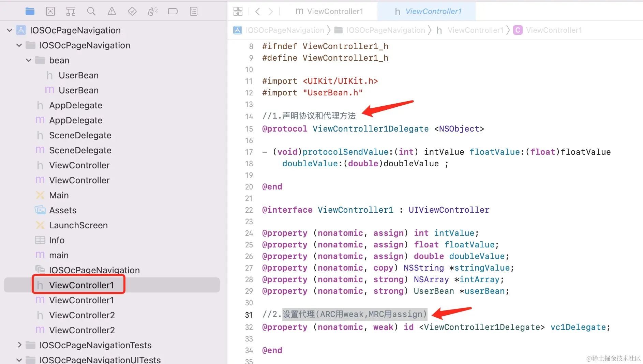Viewport: 643px width, 364px height.
Task: Open the Source Control navigator icon
Action: click(50, 11)
